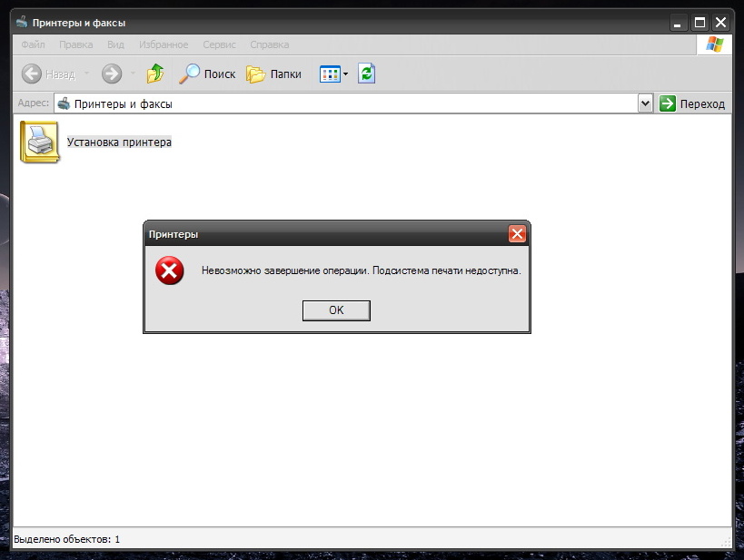Click status bar text Выделено объектов: 1
The image size is (744, 560).
[67, 539]
